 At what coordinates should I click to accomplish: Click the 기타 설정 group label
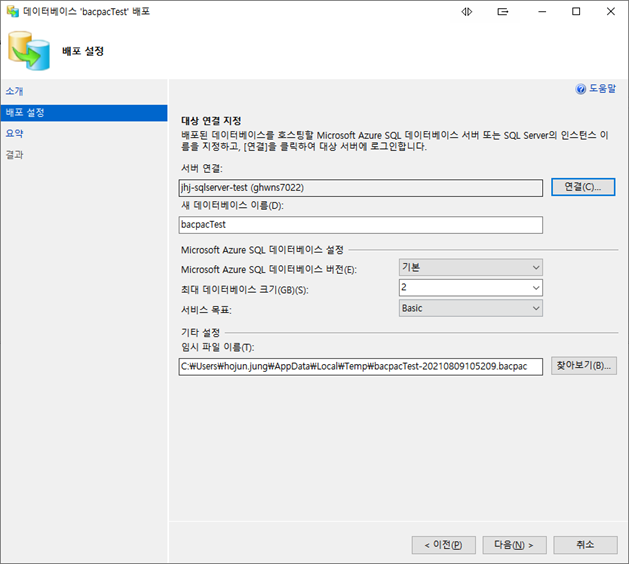tap(201, 333)
